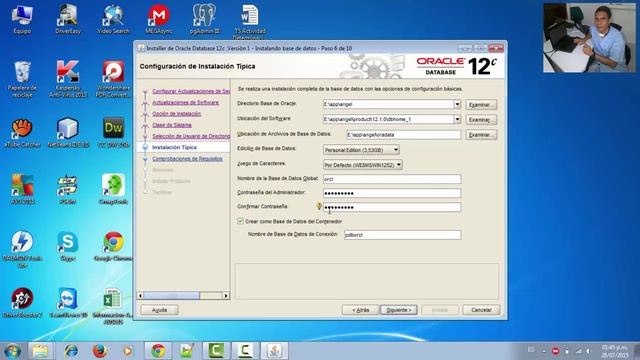640x360 pixels.
Task: Go to Opción de Instalación step
Action: pos(176,114)
